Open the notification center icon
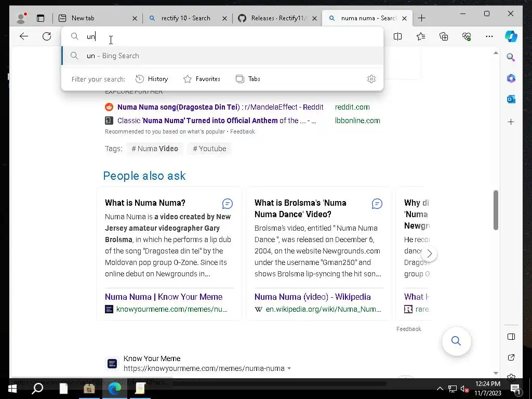532x399 pixels. (515, 389)
